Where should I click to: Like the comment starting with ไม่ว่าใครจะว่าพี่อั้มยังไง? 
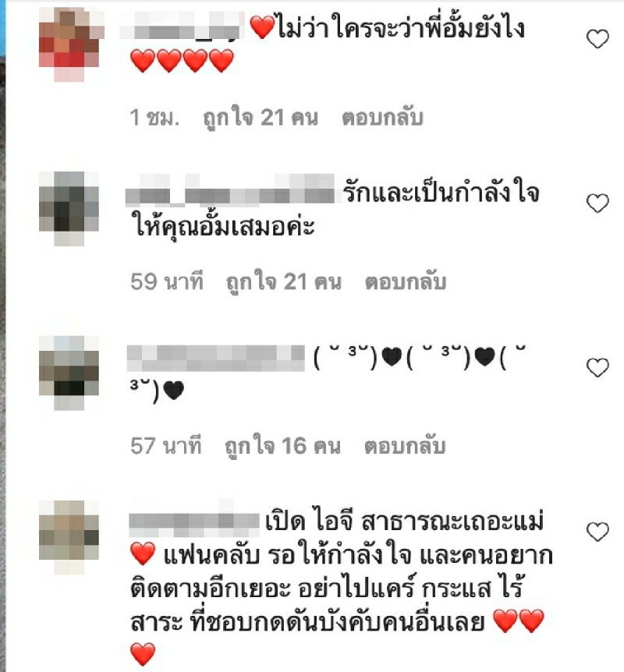click(x=597, y=39)
